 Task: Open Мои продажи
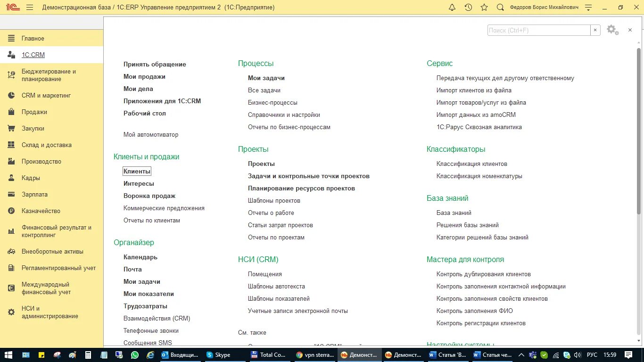pos(144,76)
